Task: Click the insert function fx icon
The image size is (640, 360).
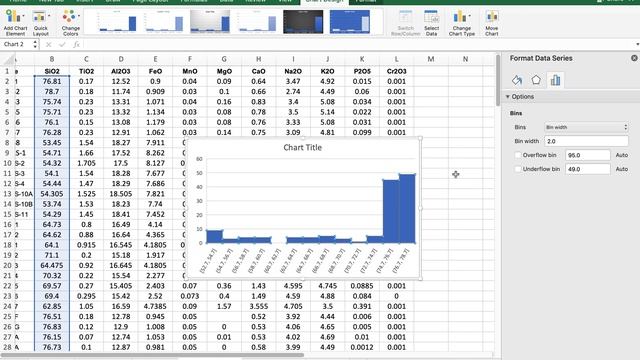Action: 76,44
